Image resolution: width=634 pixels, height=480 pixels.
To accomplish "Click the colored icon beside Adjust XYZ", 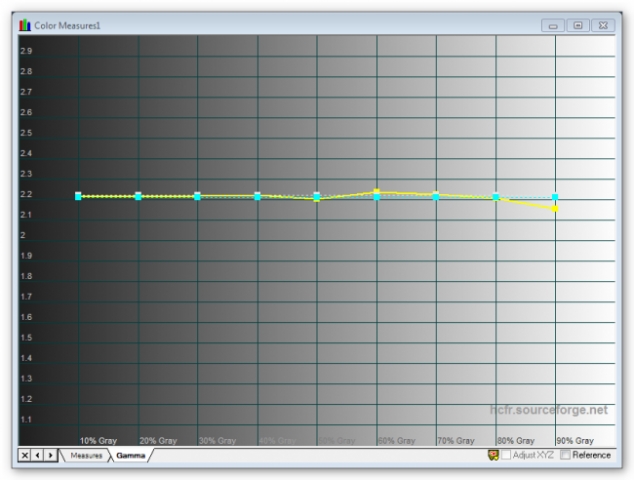I will pos(493,455).
